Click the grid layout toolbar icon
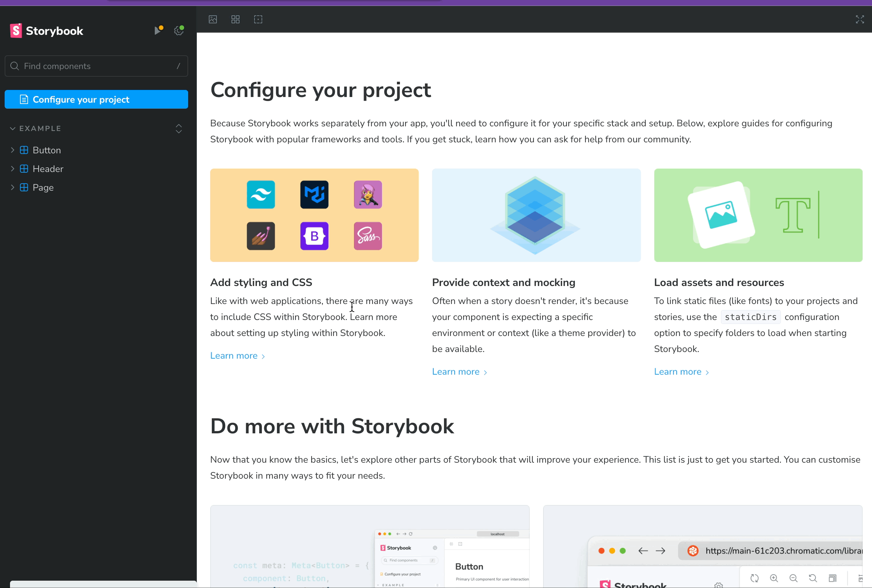Screen dimensions: 872x588 (x=235, y=19)
